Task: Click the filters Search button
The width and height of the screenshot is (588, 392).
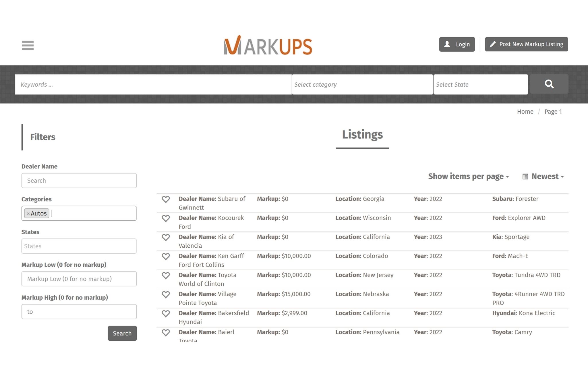Action: [122, 333]
